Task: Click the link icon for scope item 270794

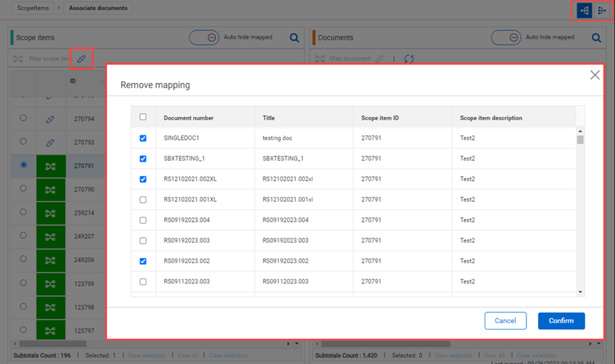Action: tap(50, 119)
